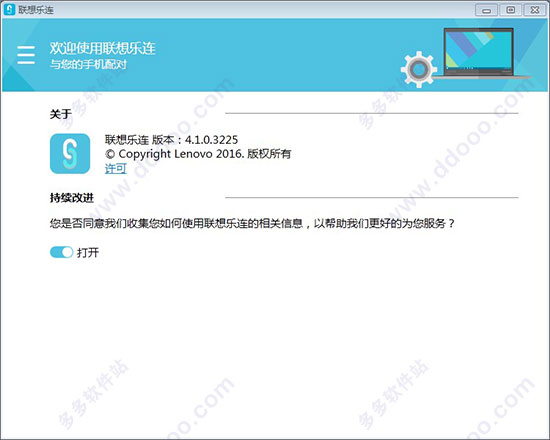Click the 关于 section heading
This screenshot has height=440, width=550.
(61, 114)
